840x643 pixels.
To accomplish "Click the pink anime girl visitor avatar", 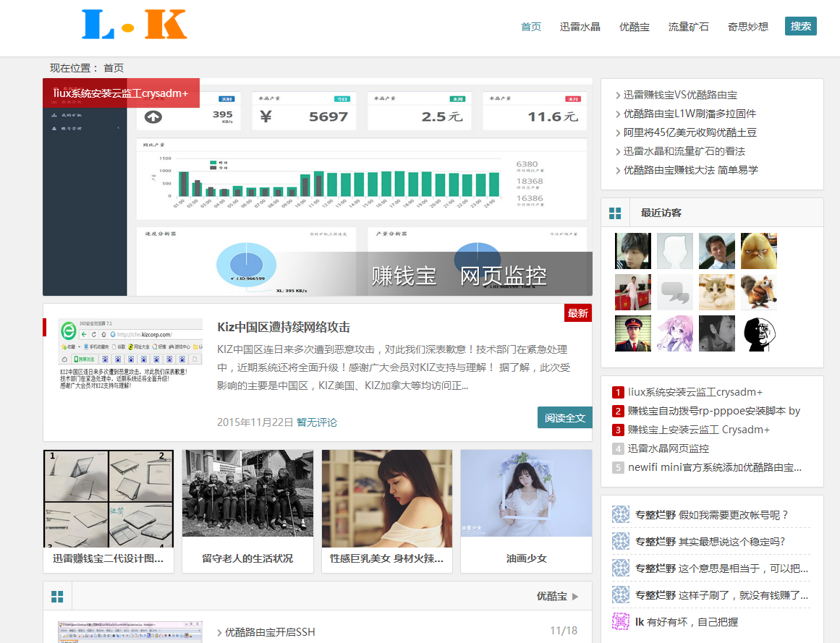I will coord(674,333).
